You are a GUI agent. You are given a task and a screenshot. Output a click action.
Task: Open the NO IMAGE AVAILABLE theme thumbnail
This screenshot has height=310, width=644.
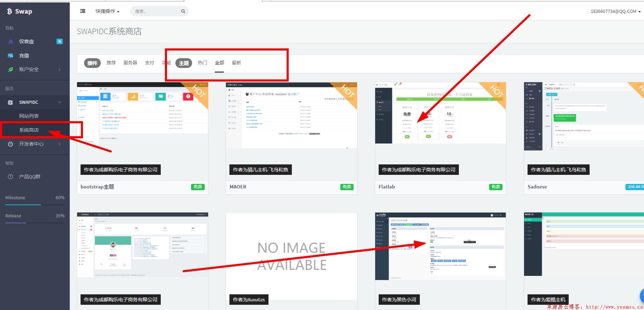pyautogui.click(x=291, y=256)
